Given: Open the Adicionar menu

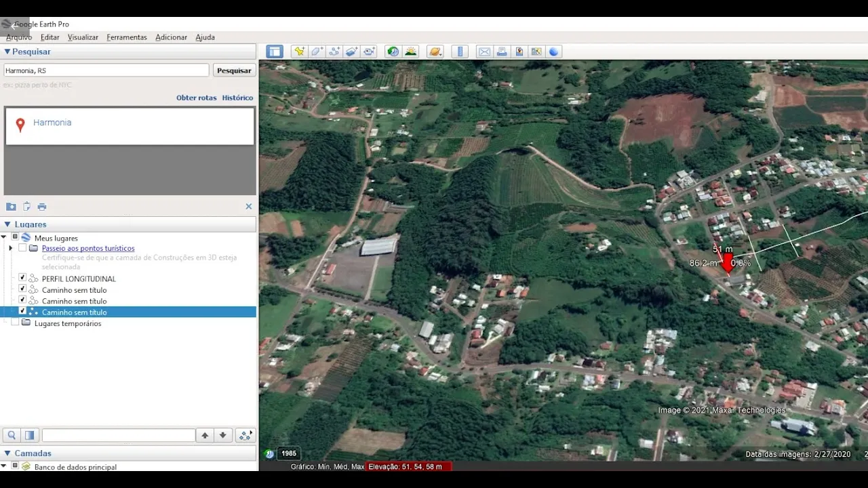Looking at the screenshot, I should point(171,37).
